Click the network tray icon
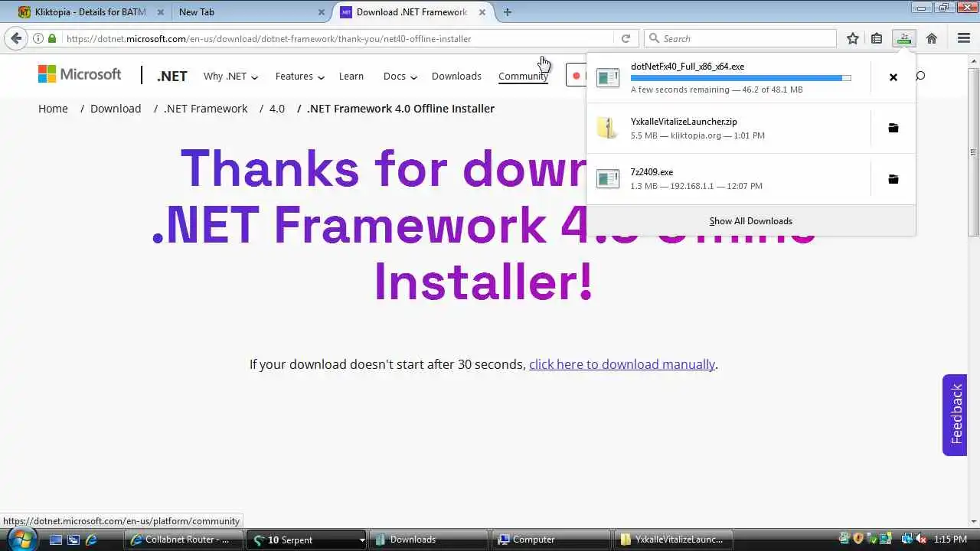Screen dimensions: 980x551 coord(907,539)
